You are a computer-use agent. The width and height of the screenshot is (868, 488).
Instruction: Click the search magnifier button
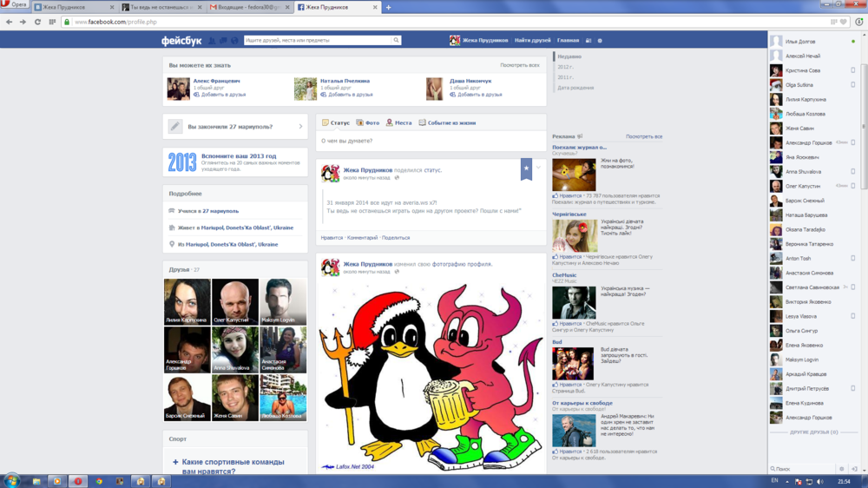coord(397,41)
